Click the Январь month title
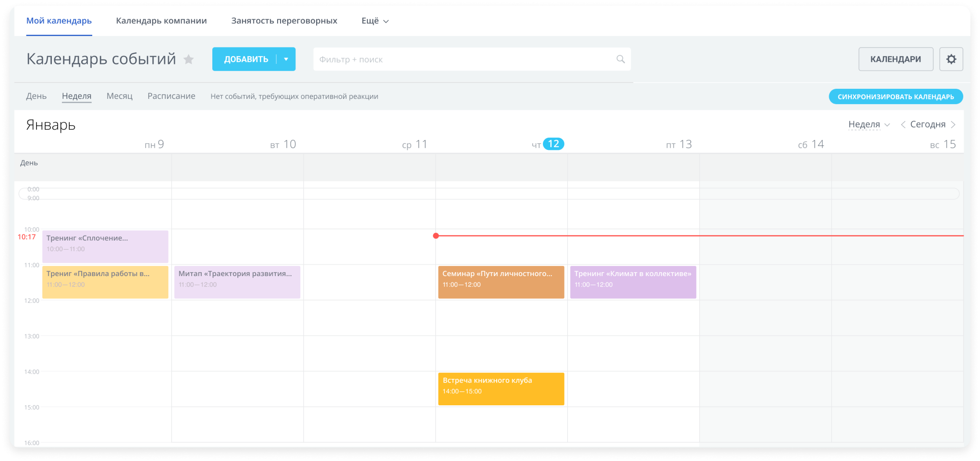980x461 pixels. click(x=51, y=125)
